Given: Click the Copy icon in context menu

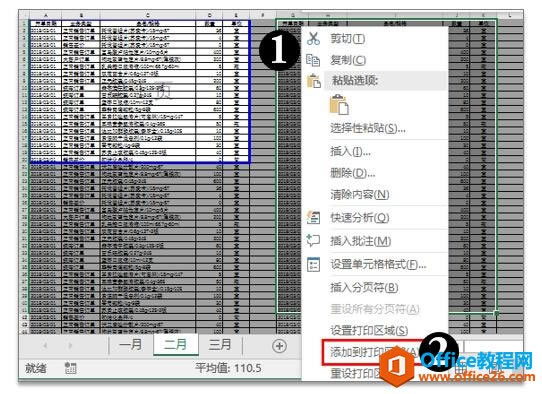Looking at the screenshot, I should (313, 60).
